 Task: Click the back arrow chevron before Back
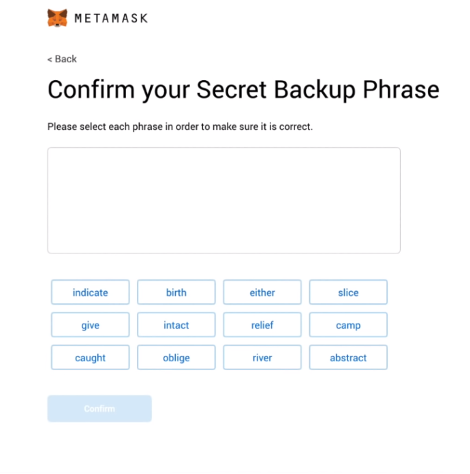[x=50, y=60]
